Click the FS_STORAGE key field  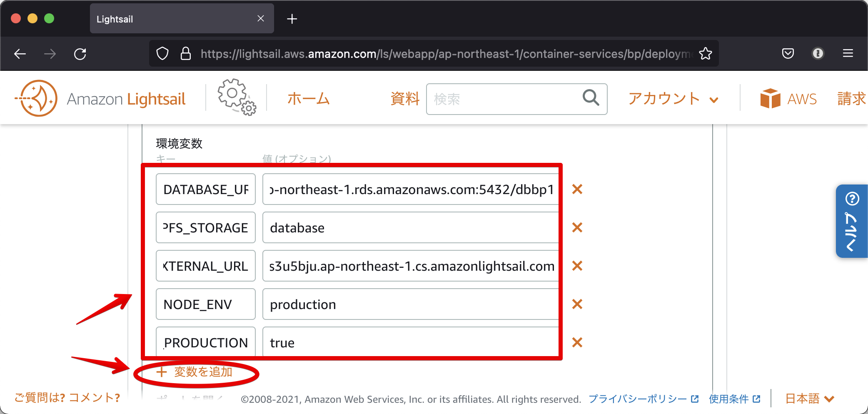pos(206,227)
